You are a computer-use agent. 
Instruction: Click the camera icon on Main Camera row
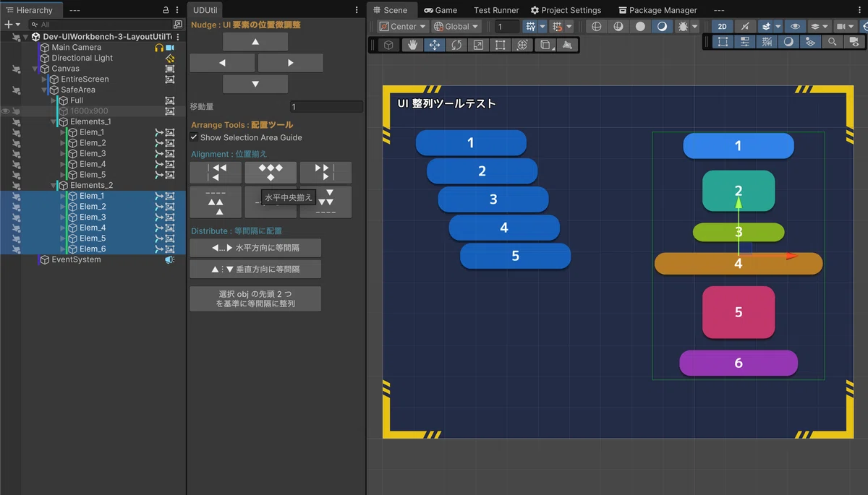coord(171,47)
